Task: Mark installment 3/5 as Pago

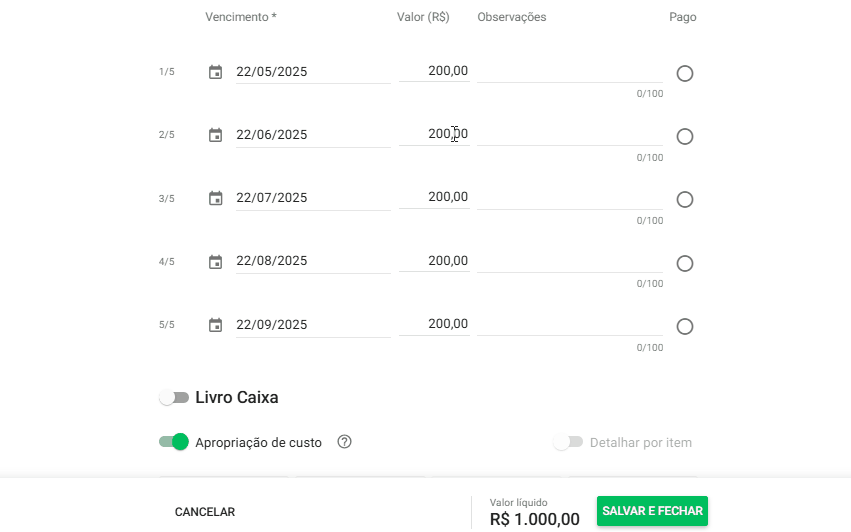Action: pyautogui.click(x=685, y=200)
